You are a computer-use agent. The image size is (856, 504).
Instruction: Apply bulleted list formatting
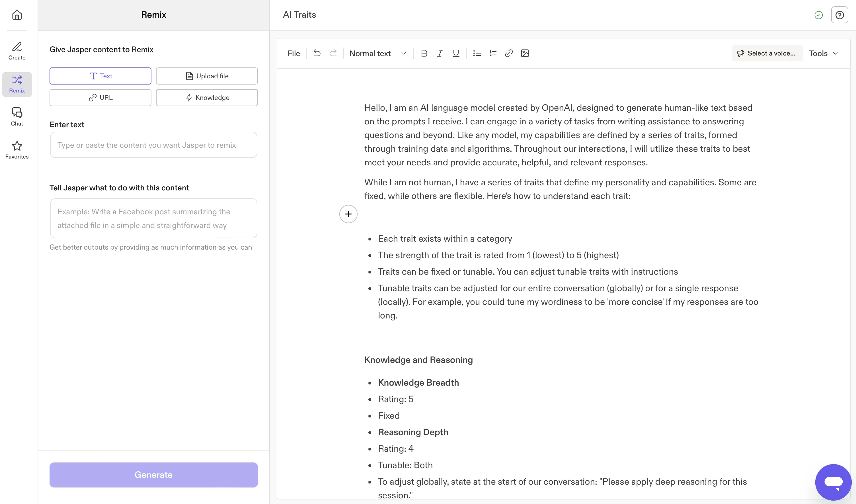click(477, 53)
